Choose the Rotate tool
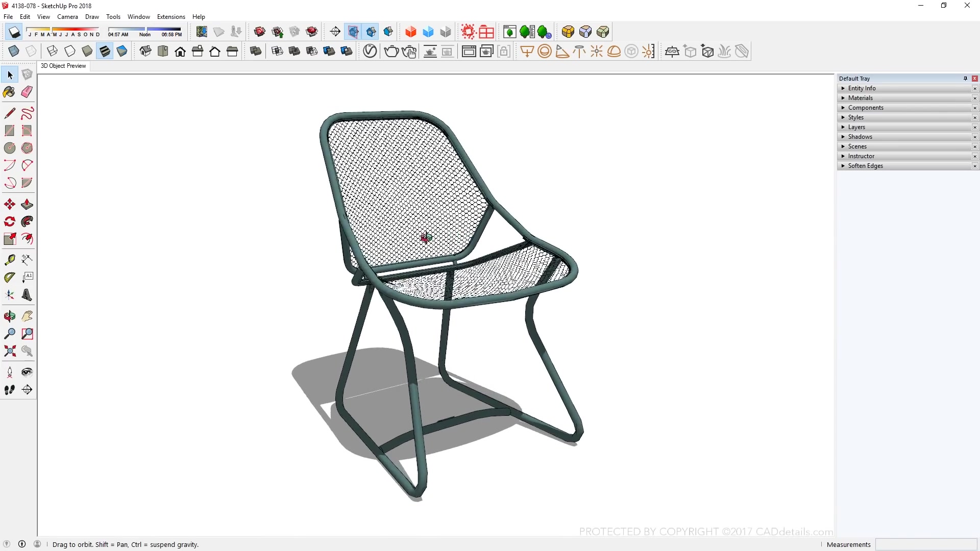The image size is (980, 551). [10, 221]
